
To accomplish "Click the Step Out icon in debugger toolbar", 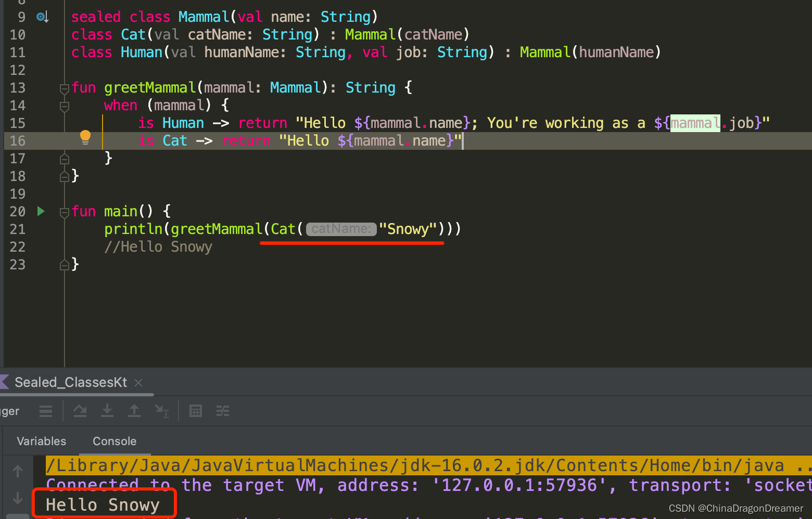I will pyautogui.click(x=134, y=411).
